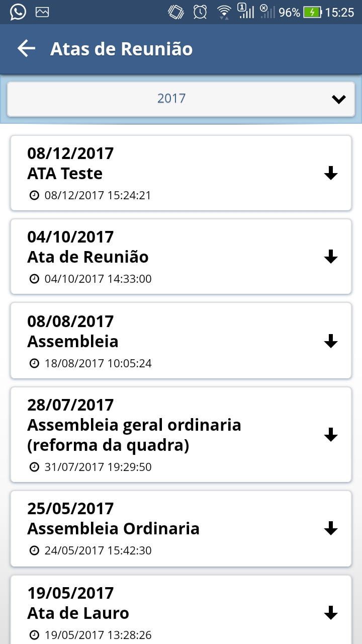This screenshot has width=362, height=644.
Task: Download the Assembleia Ordinaria document
Action: (330, 528)
